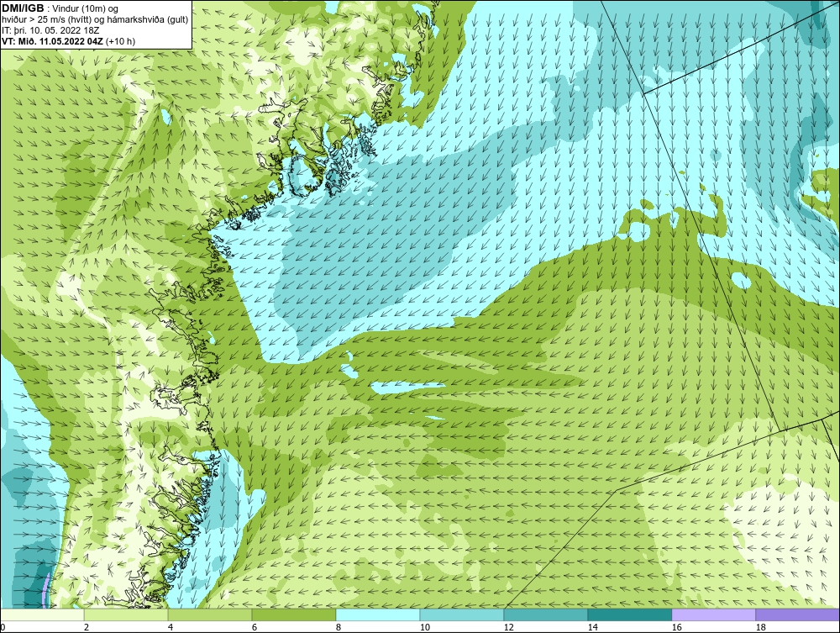Screen dimensions: 840x633
Task: Click the legend label '12'
Action: point(508,627)
